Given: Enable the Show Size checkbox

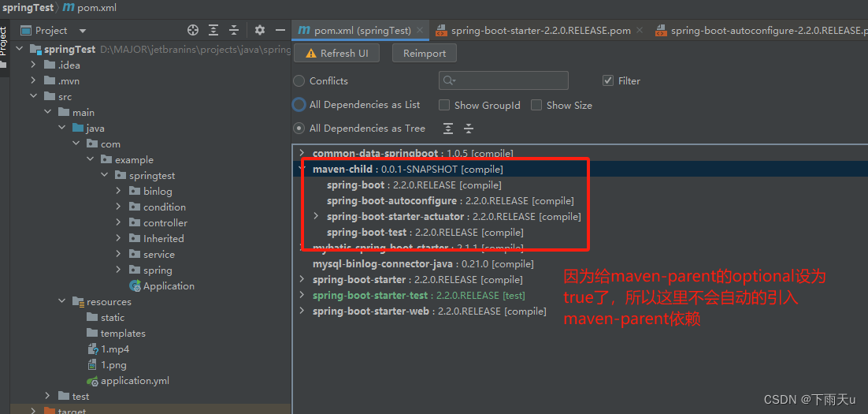Looking at the screenshot, I should [x=536, y=105].
